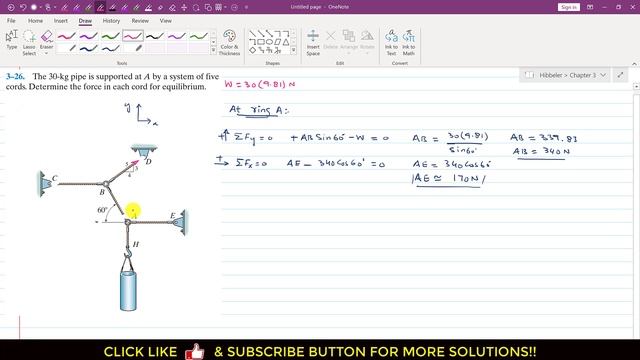Screen dimensions: 640x360
Task: Switch to the Home tab
Action: pos(36,21)
